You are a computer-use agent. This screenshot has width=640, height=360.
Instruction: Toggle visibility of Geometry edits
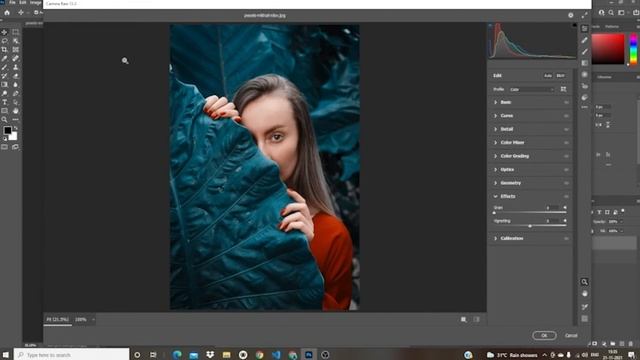click(x=566, y=183)
